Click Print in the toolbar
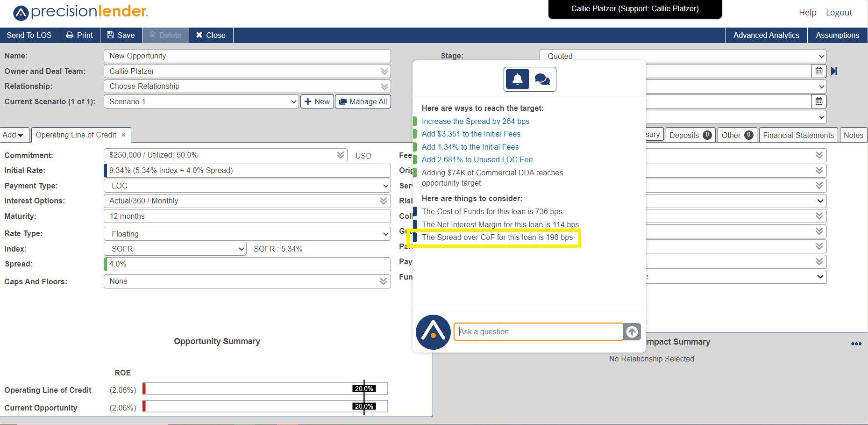The width and height of the screenshot is (868, 425). coord(80,35)
